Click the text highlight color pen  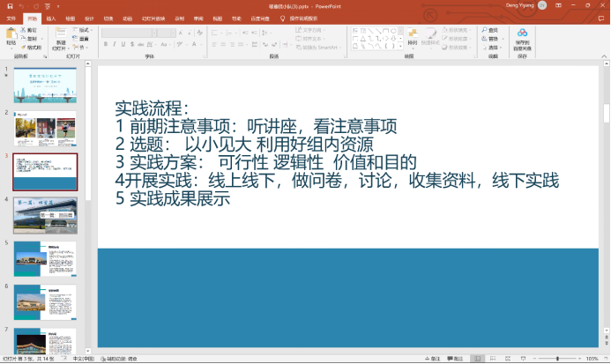click(x=179, y=44)
